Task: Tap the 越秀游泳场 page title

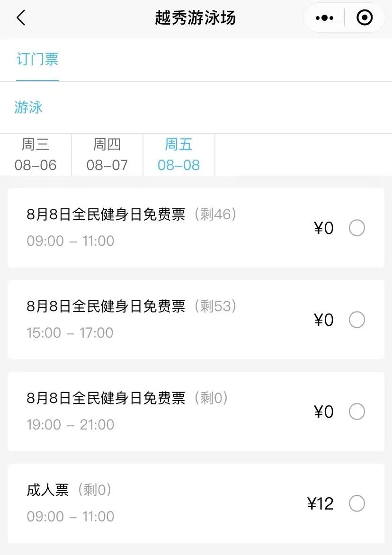Action: tap(195, 18)
